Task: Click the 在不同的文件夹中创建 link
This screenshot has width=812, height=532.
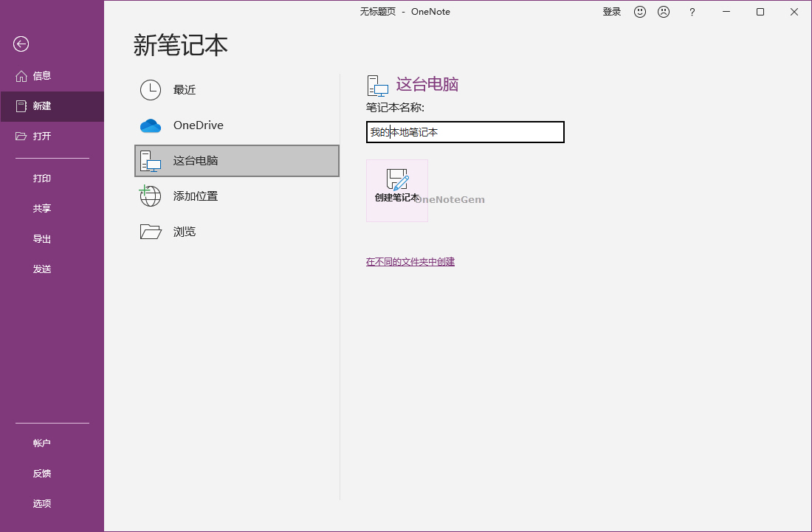Action: (410, 262)
